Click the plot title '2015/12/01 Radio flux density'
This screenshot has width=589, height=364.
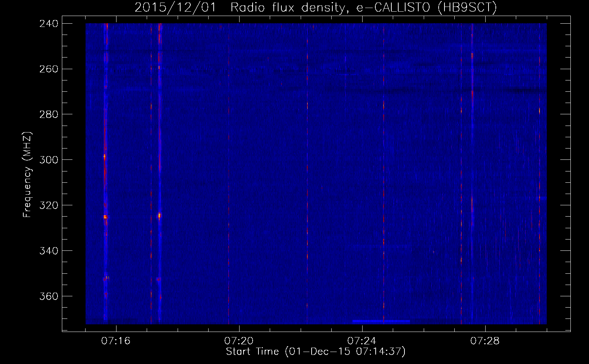click(316, 7)
